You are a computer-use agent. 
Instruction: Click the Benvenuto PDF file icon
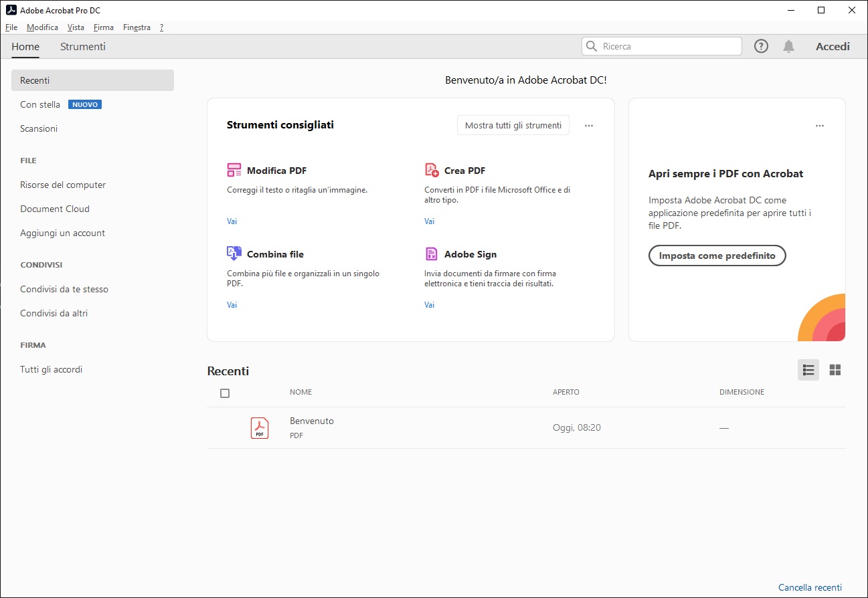(x=260, y=427)
